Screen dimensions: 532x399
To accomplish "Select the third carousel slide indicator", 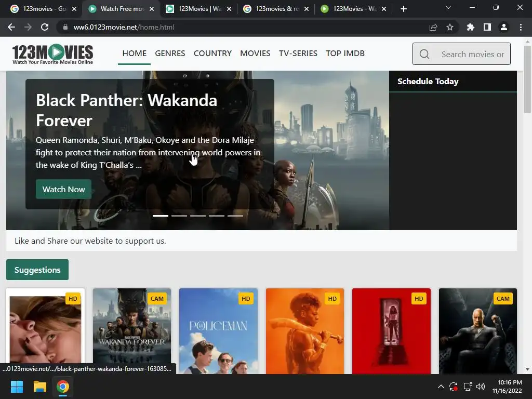I will pos(198,216).
